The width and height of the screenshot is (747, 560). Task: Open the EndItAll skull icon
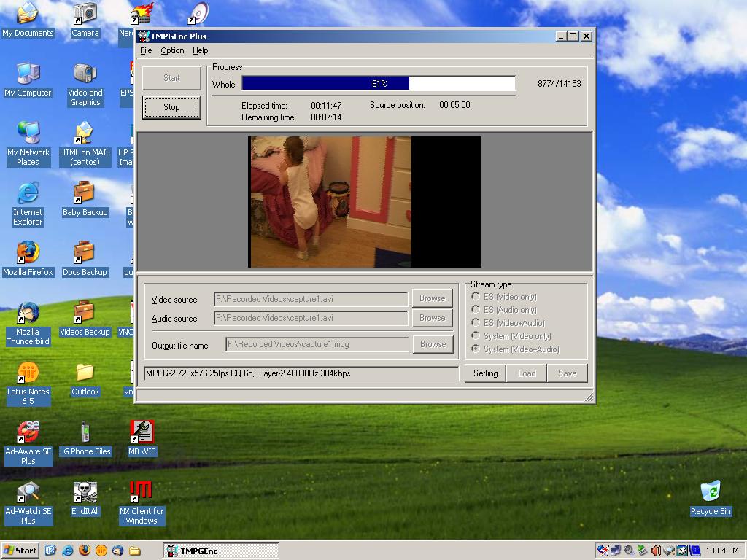(85, 499)
